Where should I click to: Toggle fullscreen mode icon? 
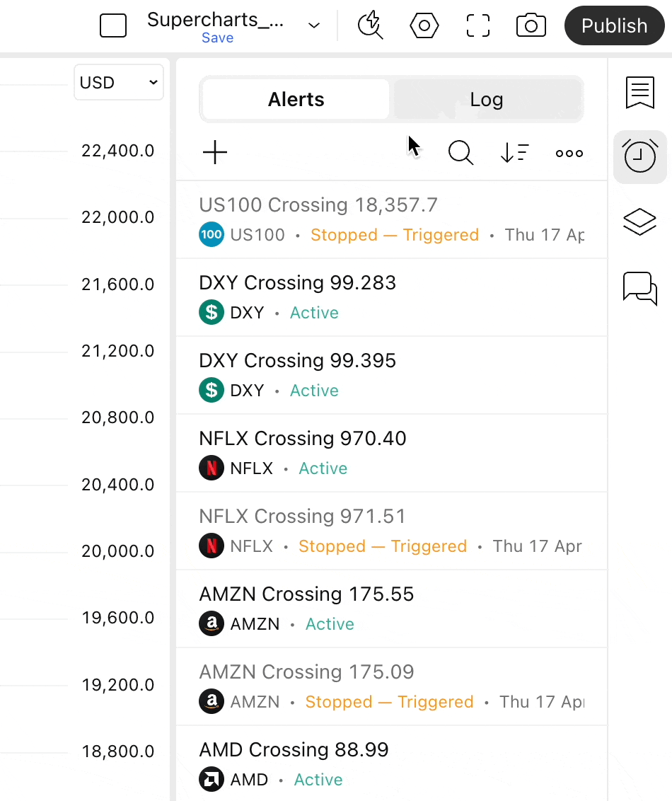[x=478, y=25]
